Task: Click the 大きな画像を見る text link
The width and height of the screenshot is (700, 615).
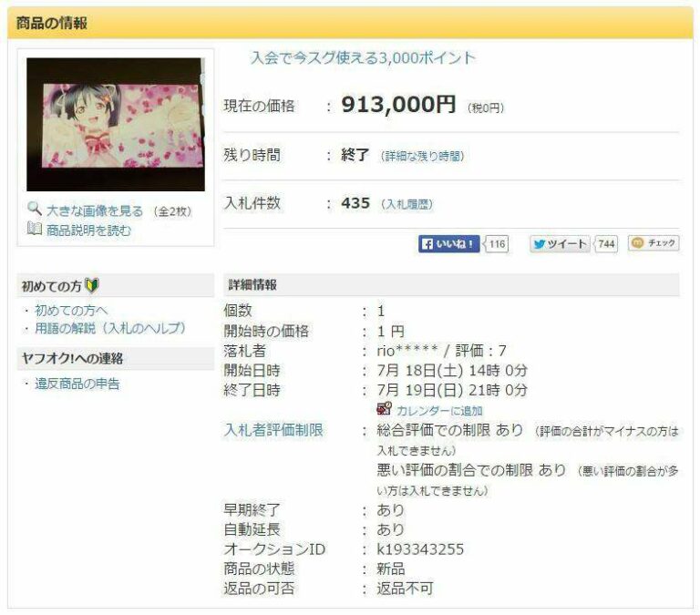Action: pos(95,210)
